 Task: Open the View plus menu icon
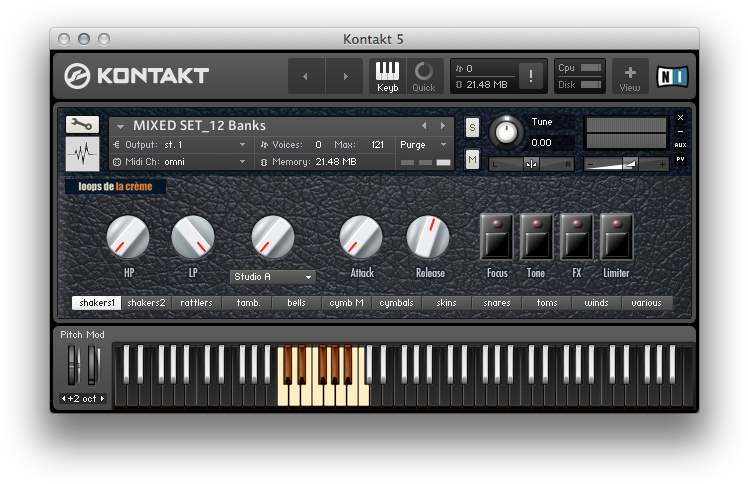(x=630, y=76)
